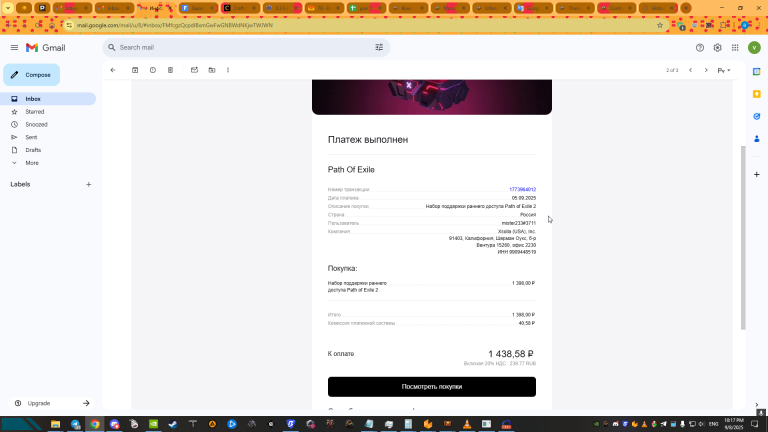This screenshot has height=432, width=768.
Task: Open the browser tab search dropdown
Action: pos(8,8)
